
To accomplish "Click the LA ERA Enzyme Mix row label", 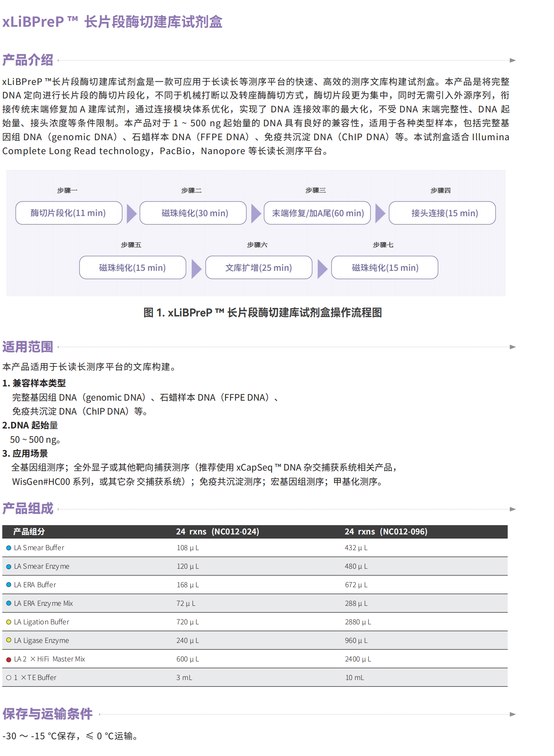I will coord(43,603).
